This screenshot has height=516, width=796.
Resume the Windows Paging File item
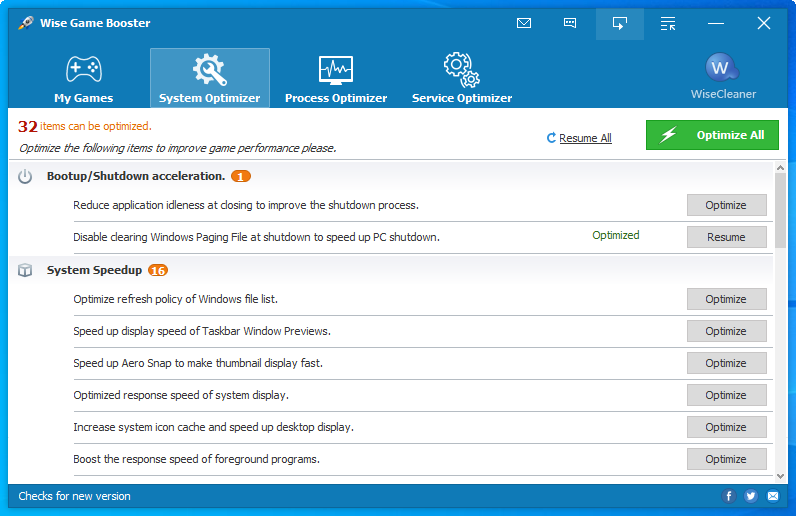[x=726, y=237]
